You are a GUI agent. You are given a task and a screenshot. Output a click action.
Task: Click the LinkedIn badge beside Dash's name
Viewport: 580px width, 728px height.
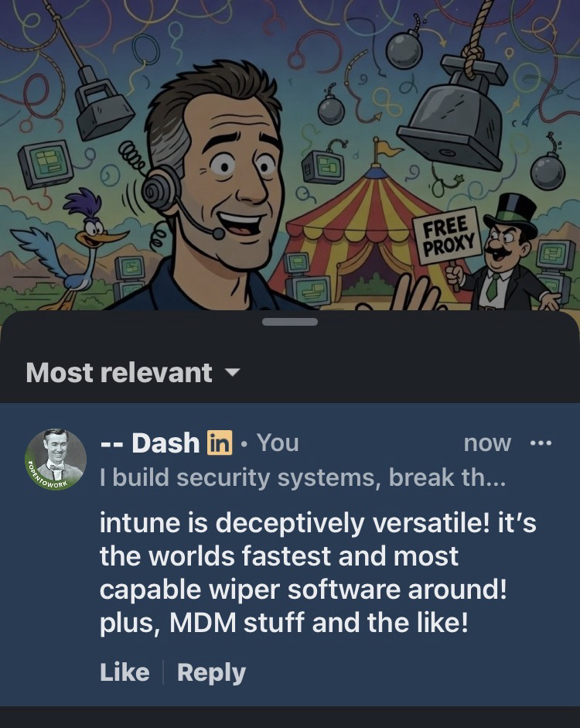219,443
